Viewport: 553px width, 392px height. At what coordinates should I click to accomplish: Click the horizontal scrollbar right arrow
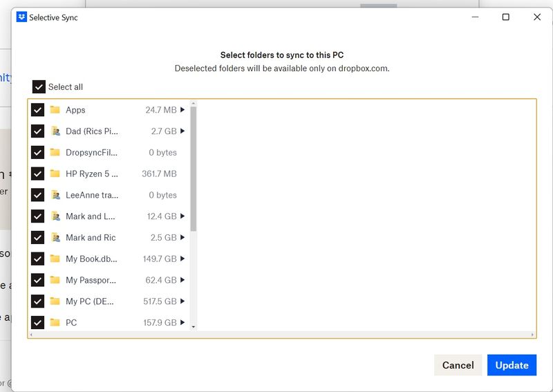point(532,335)
